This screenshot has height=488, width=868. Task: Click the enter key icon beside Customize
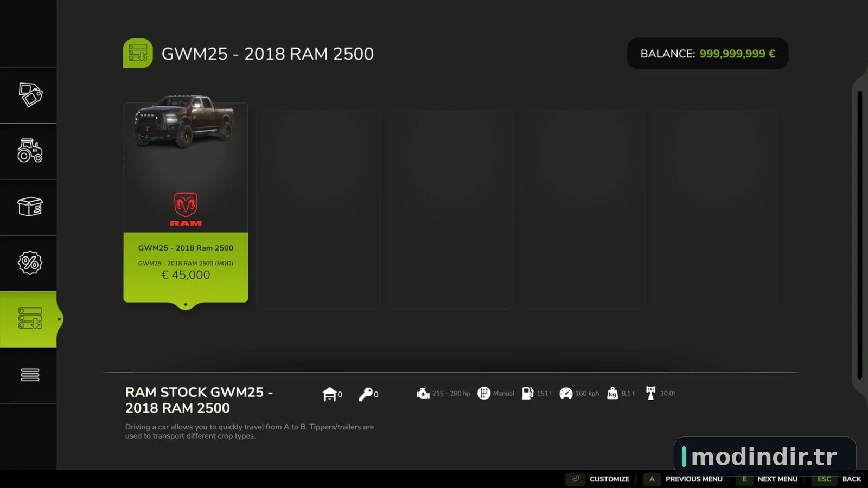(575, 479)
